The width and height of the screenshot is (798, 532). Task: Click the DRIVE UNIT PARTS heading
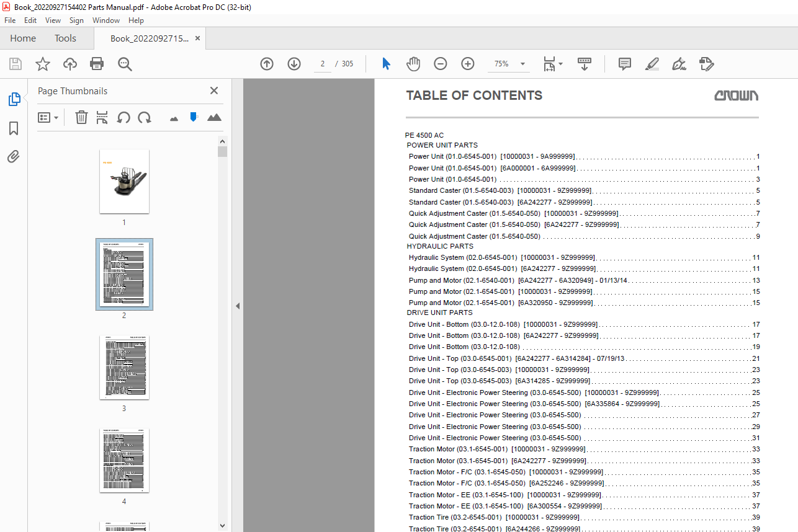439,313
